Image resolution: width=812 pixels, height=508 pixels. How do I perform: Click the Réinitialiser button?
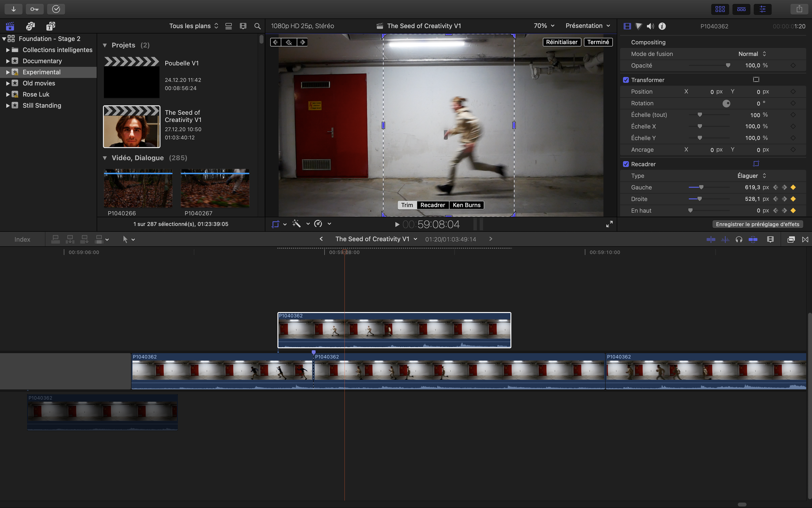(562, 42)
